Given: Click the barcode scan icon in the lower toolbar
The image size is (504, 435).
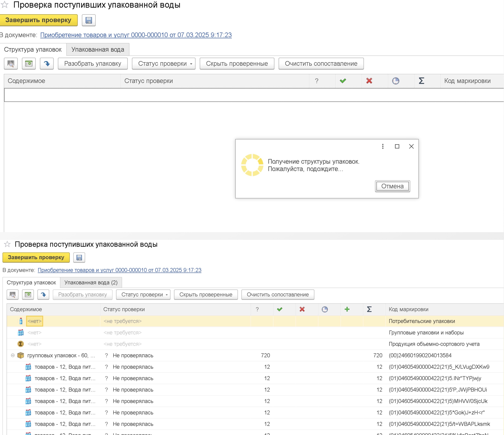Looking at the screenshot, I should click(x=12, y=295).
